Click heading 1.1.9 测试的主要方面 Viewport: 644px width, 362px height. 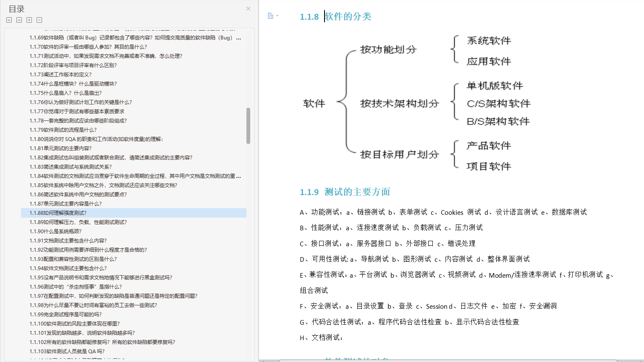tap(345, 192)
